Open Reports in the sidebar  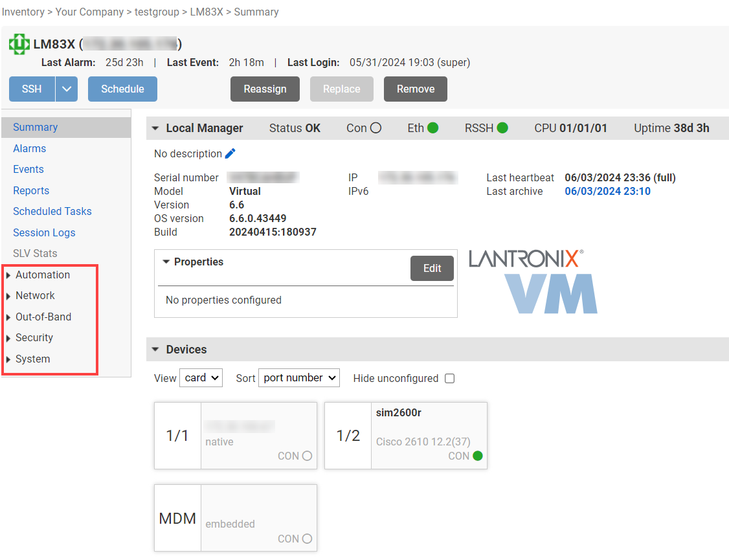pos(31,190)
